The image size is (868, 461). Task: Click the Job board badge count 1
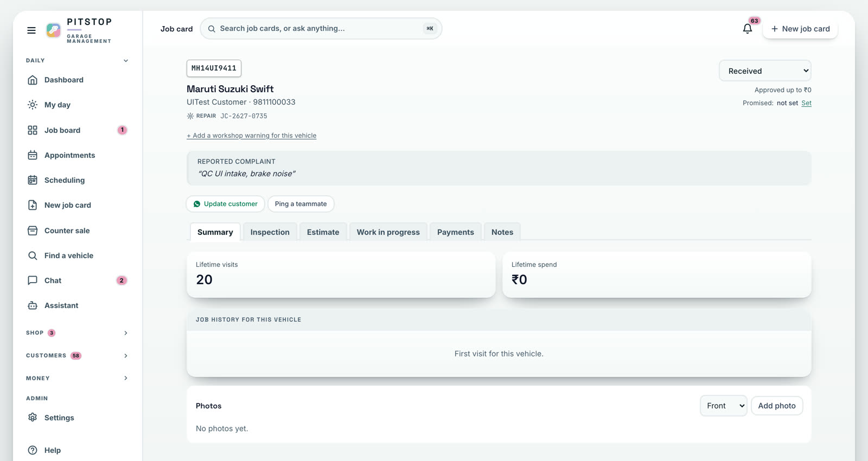(x=123, y=130)
